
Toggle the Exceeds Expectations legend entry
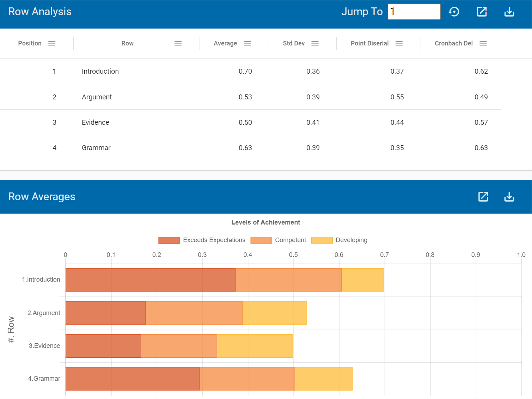[214, 240]
